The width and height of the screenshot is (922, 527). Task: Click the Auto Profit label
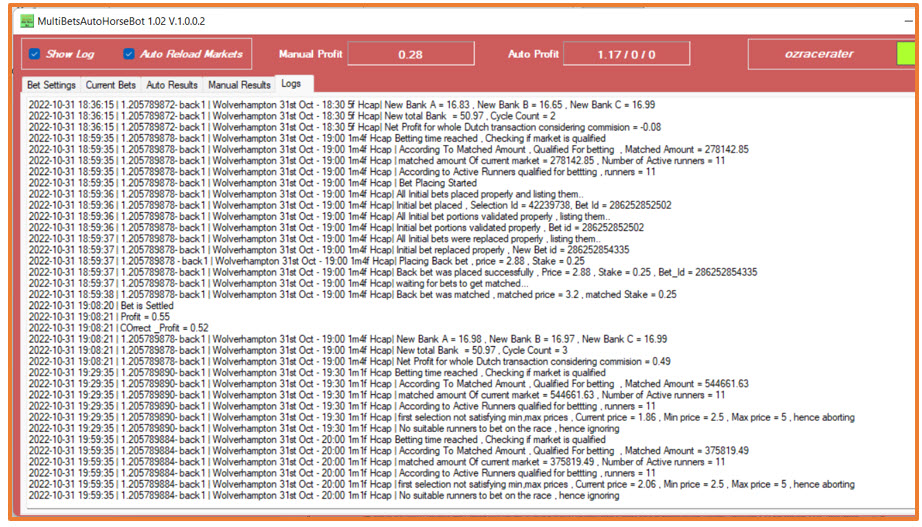pos(533,54)
